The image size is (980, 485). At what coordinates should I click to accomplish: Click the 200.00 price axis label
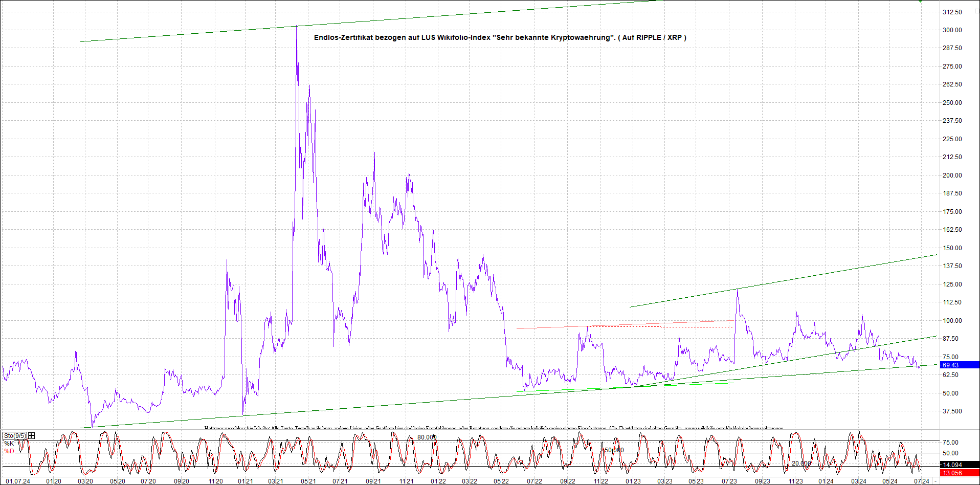(952, 175)
